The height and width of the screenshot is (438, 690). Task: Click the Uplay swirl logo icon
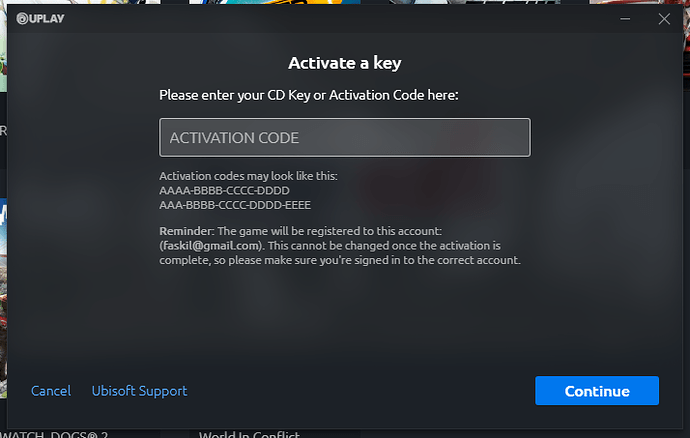pyautogui.click(x=22, y=18)
